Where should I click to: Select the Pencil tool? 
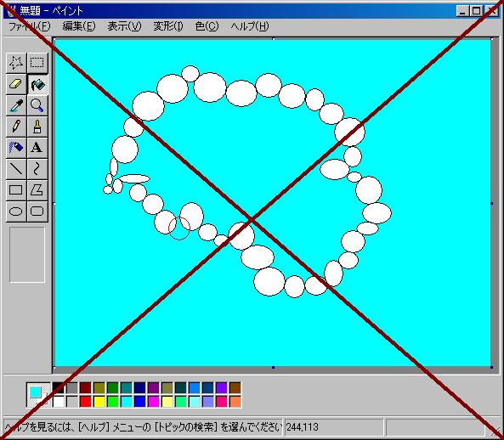pyautogui.click(x=16, y=127)
